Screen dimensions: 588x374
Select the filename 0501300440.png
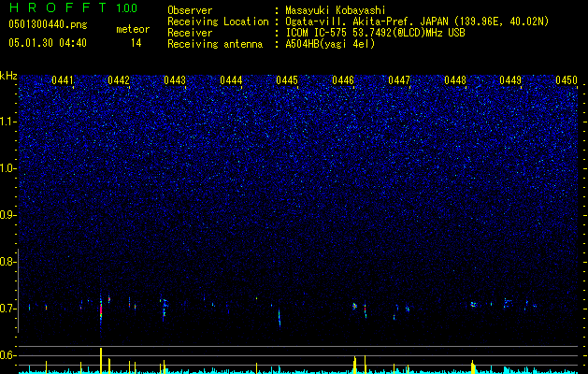click(48, 24)
